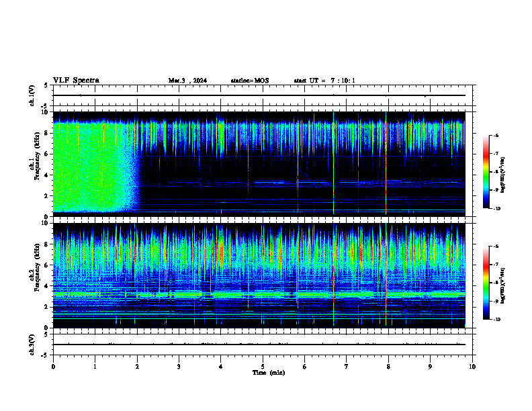Viewport: 532px width, 411px height.
Task: Click the ch.2 spectrogram color scale bar
Action: (x=486, y=283)
